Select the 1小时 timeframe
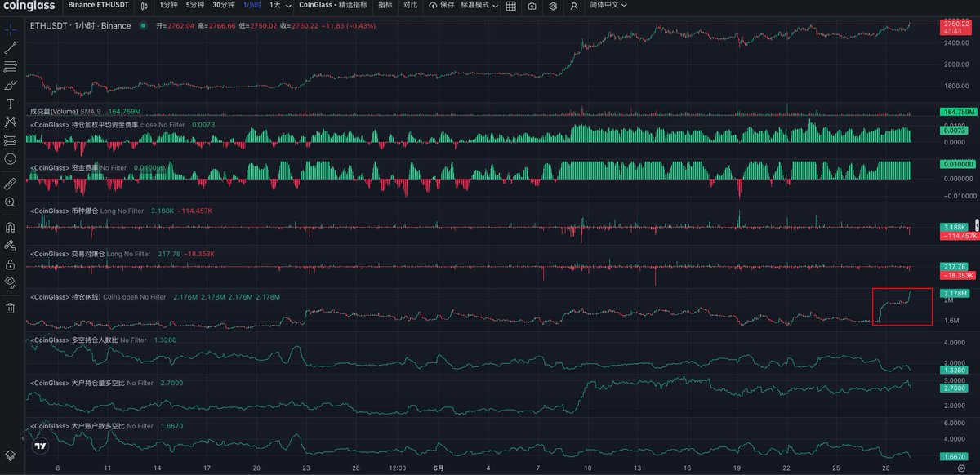The height and width of the screenshot is (475, 980). coord(252,5)
